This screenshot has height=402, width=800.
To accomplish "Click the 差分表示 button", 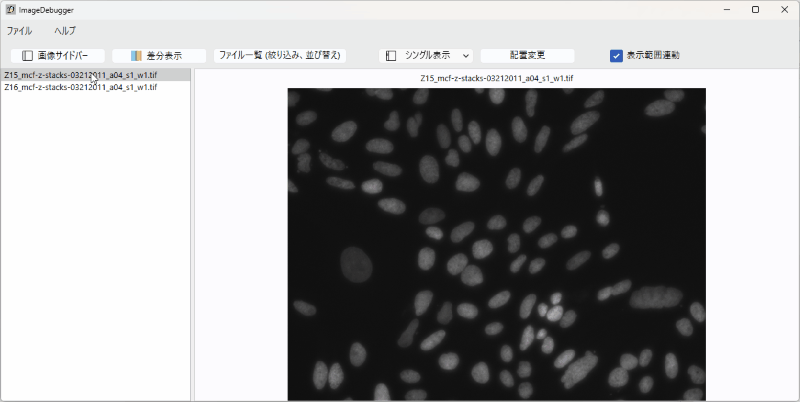I will [x=159, y=56].
